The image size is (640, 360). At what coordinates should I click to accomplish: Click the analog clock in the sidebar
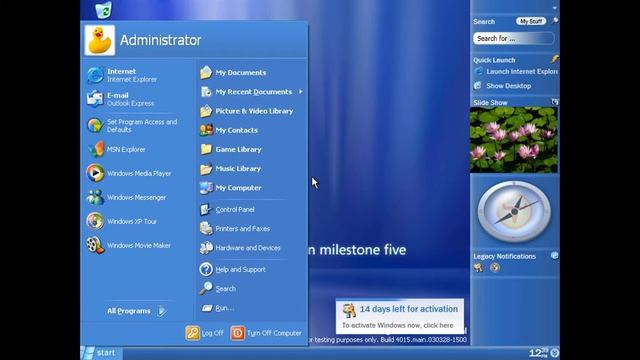514,211
